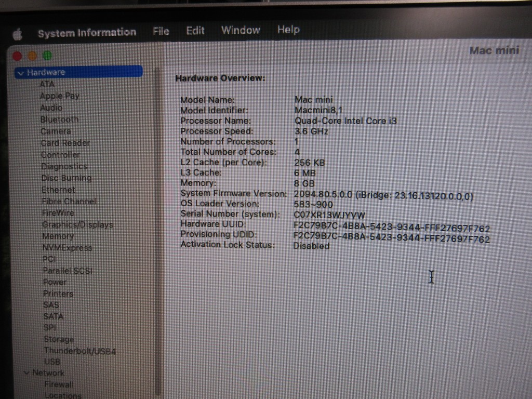Collapse the Hardware section chevron
This screenshot has width=532, height=399.
click(x=21, y=73)
